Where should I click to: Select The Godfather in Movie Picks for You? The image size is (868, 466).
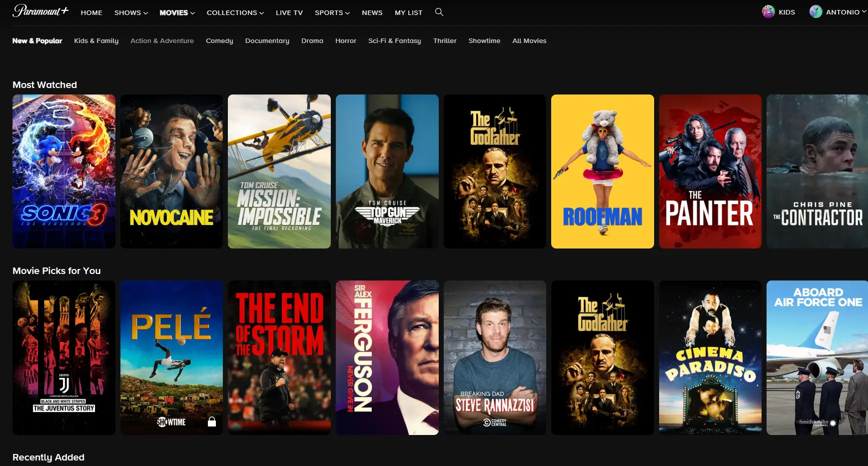[x=603, y=357]
